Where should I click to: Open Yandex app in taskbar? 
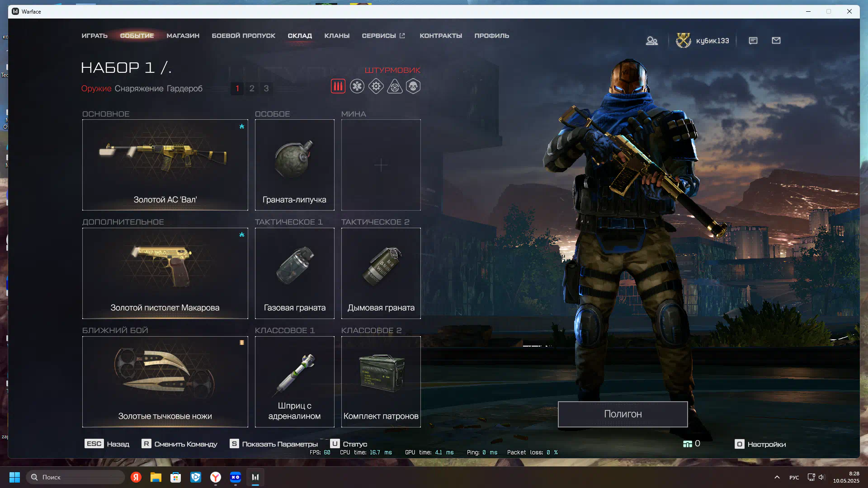(x=136, y=477)
